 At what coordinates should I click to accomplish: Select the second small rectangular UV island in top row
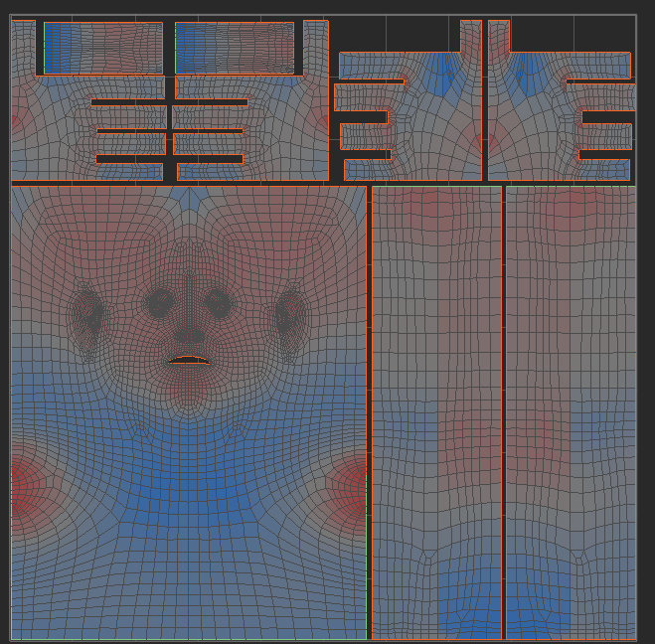[235, 48]
